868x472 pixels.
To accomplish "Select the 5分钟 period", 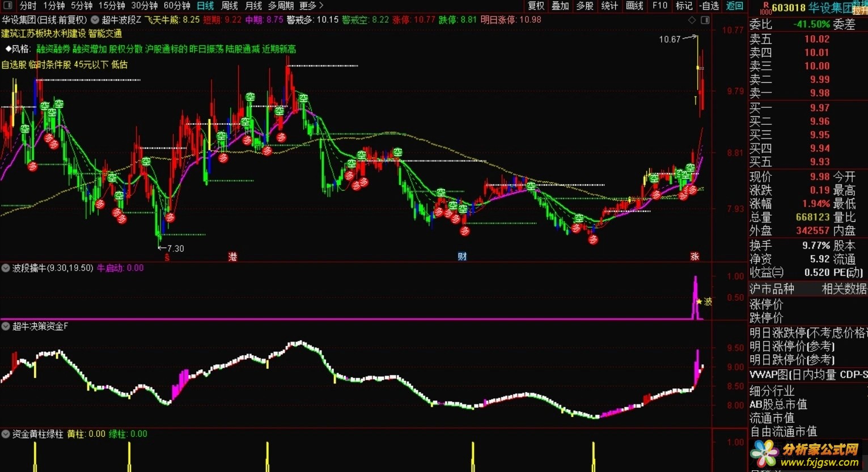I will point(82,6).
